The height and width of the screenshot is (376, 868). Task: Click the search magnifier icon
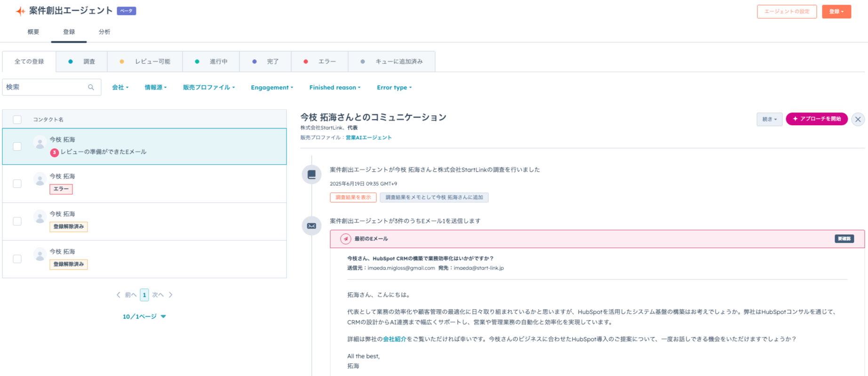[91, 88]
